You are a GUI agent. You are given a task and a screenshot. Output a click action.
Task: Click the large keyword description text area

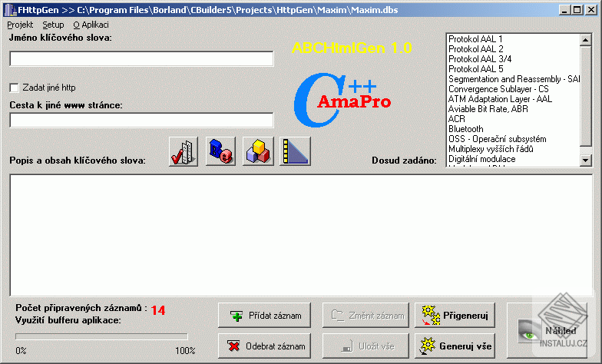301,235
